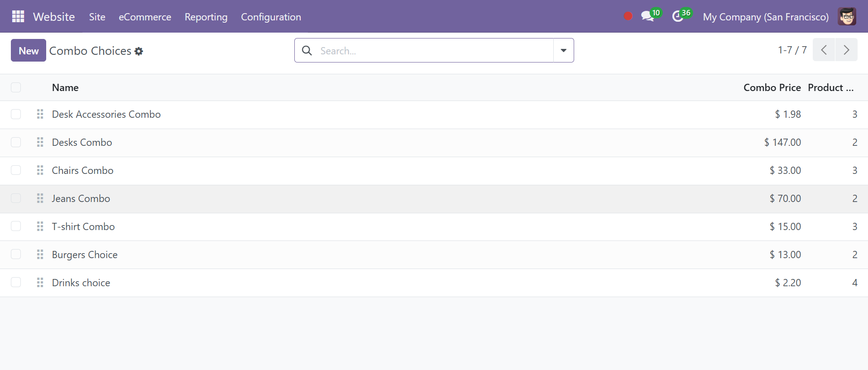Grab the drag handle for Burgers Choice

point(40,255)
